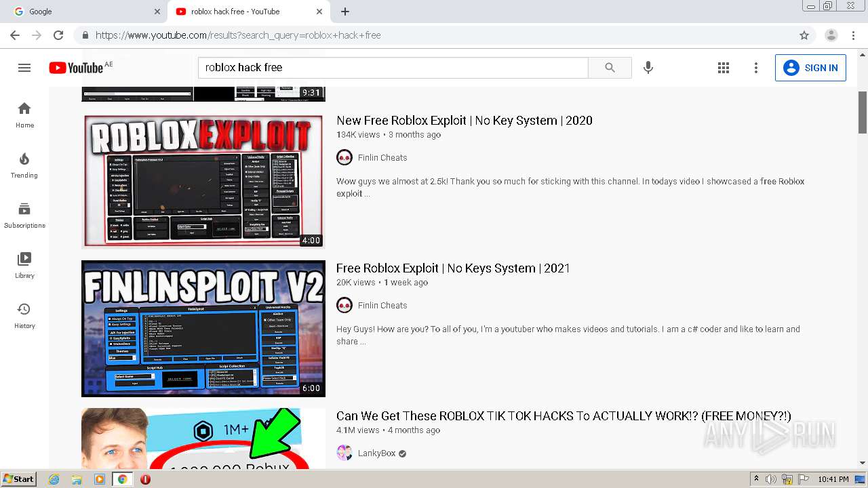Open ROBLOX EXPLOIT video thumbnail
This screenshot has width=868, height=488.
[x=203, y=181]
